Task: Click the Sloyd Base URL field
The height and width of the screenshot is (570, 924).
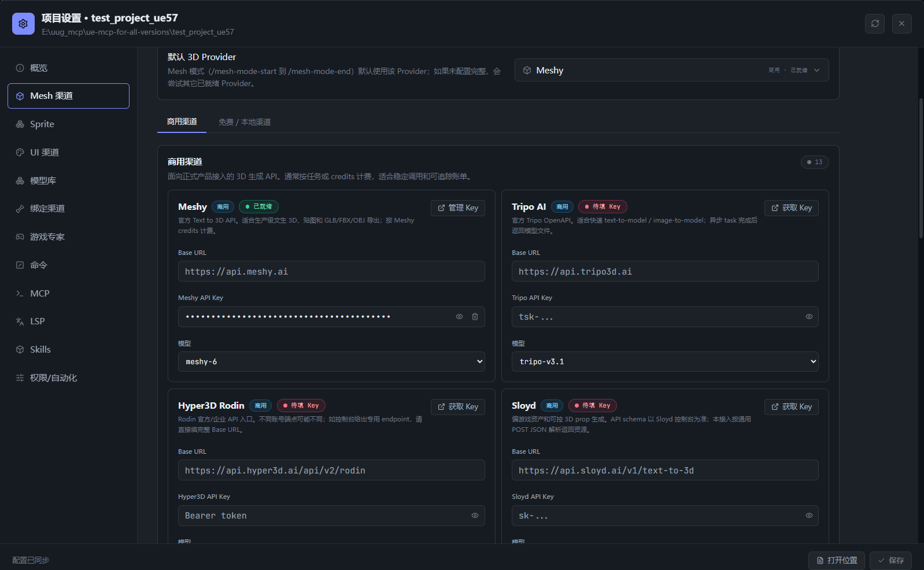Action: click(665, 471)
